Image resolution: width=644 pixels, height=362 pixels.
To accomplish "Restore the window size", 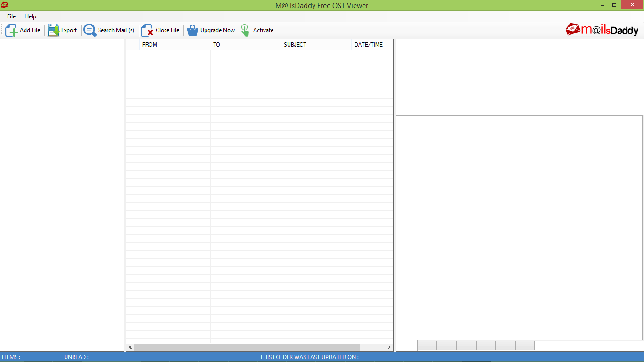I will click(615, 5).
